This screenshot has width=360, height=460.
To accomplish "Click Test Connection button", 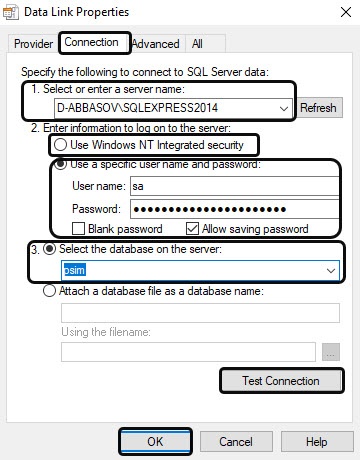I will pyautogui.click(x=281, y=381).
